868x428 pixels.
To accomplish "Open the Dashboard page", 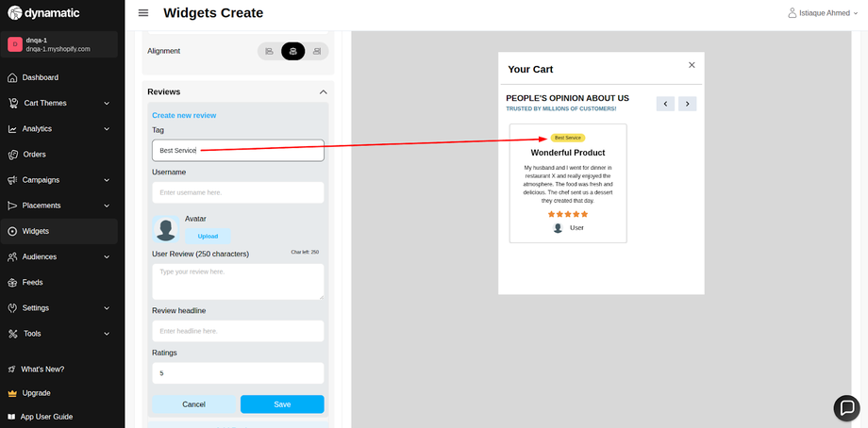I will point(41,77).
